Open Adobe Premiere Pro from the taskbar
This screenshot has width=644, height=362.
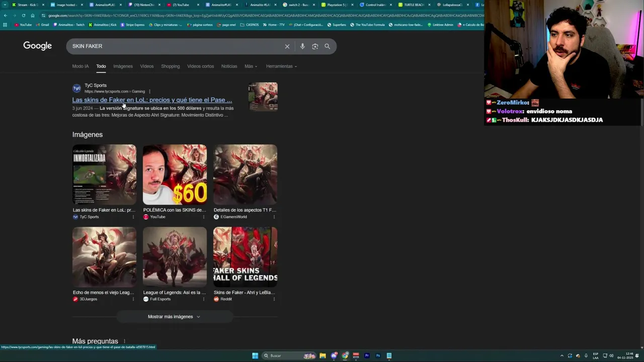[x=367, y=356]
